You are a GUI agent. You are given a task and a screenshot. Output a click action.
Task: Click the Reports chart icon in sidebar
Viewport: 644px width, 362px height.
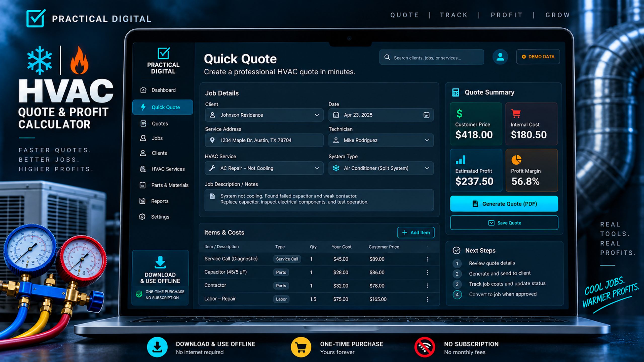click(x=142, y=201)
